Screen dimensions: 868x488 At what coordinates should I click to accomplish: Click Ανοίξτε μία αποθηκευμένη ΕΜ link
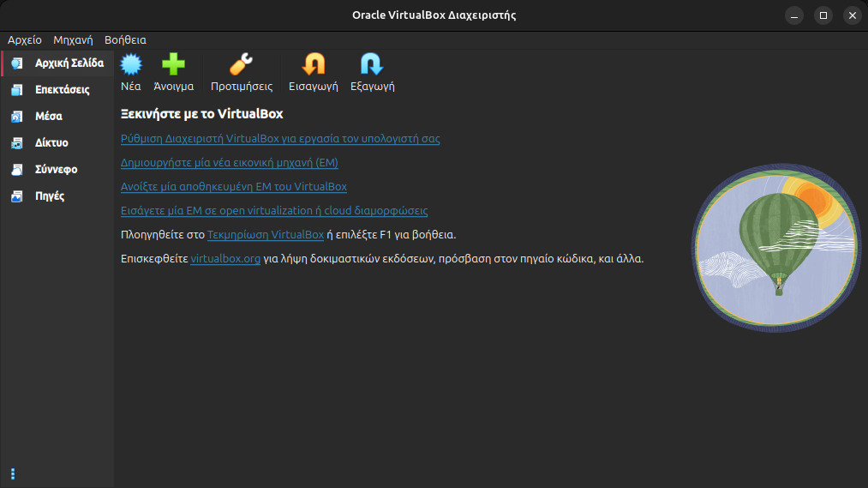(234, 187)
